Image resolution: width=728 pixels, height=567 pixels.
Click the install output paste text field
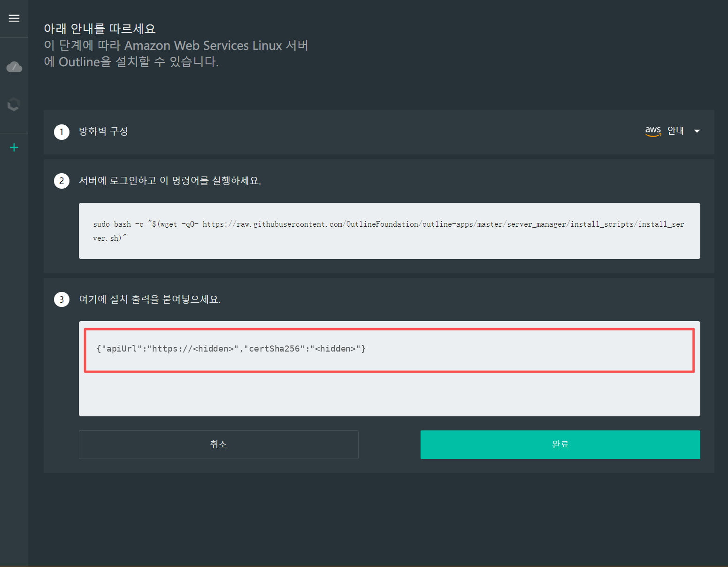tap(390, 368)
